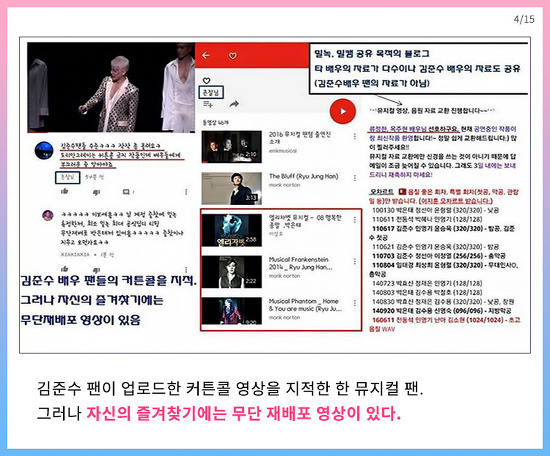Open 'monk norton' under The Bluff

coord(284,185)
